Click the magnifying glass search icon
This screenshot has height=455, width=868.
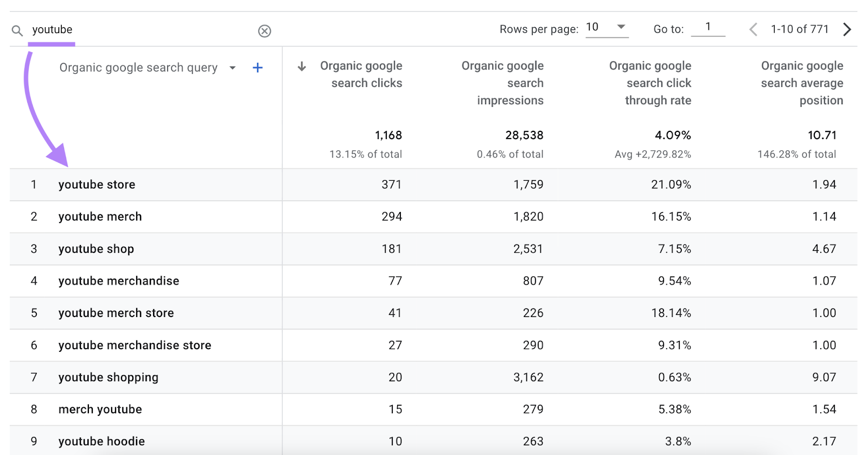pyautogui.click(x=17, y=30)
